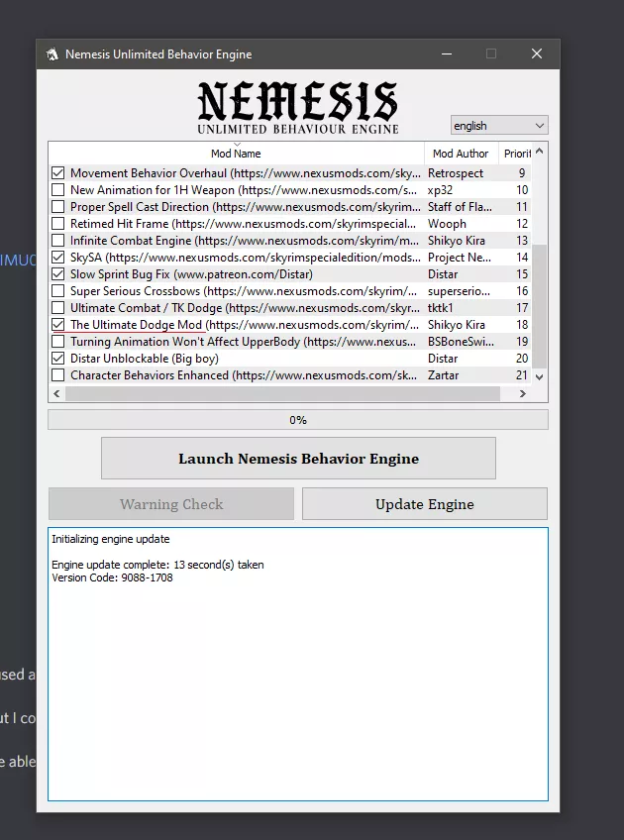Sort list by Mod Author column header
624x840 pixels.
point(461,154)
